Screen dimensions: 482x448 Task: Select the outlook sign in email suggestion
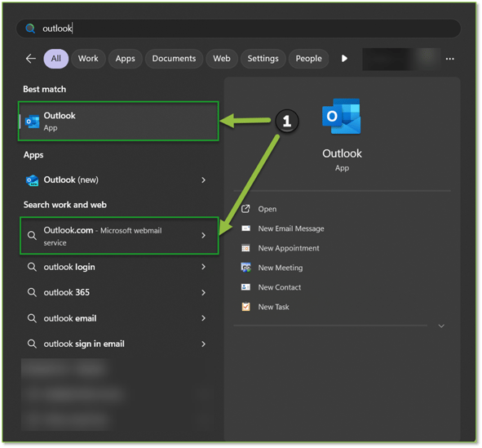[118, 344]
